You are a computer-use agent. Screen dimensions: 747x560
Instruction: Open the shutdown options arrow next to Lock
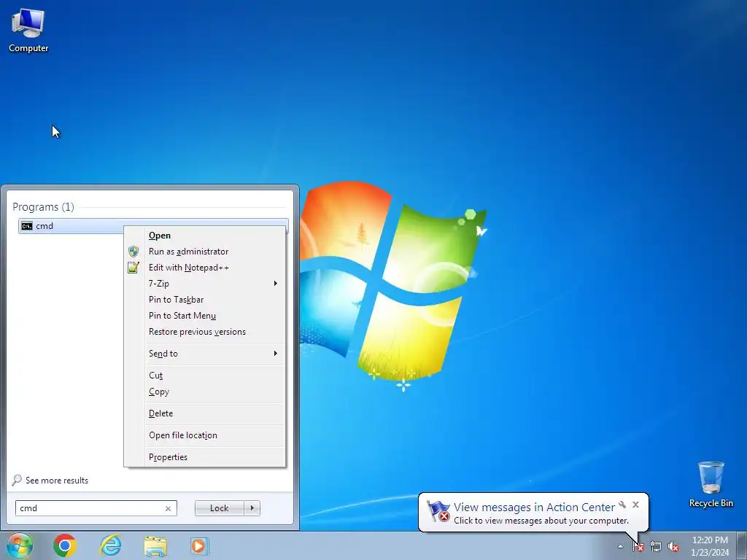tap(252, 508)
